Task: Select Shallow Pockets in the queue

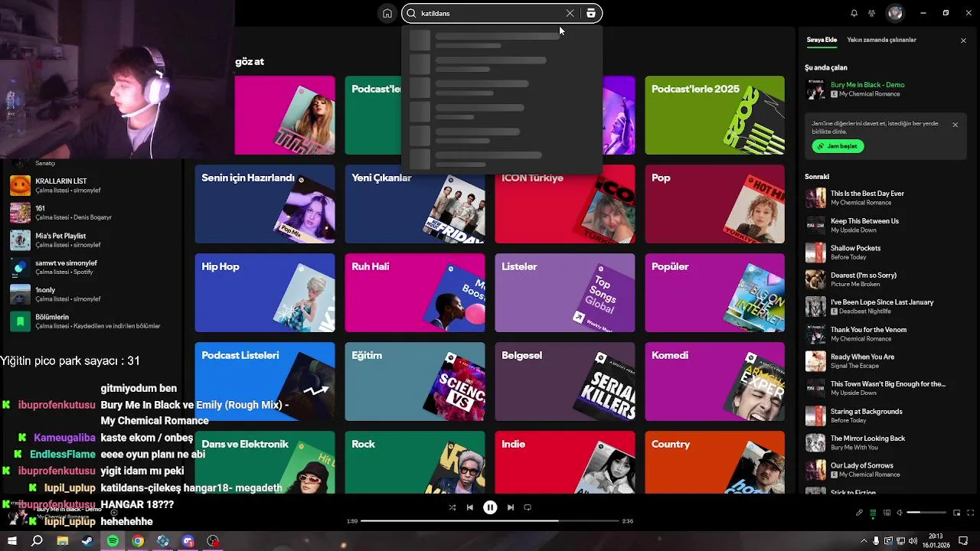Action: [x=884, y=252]
